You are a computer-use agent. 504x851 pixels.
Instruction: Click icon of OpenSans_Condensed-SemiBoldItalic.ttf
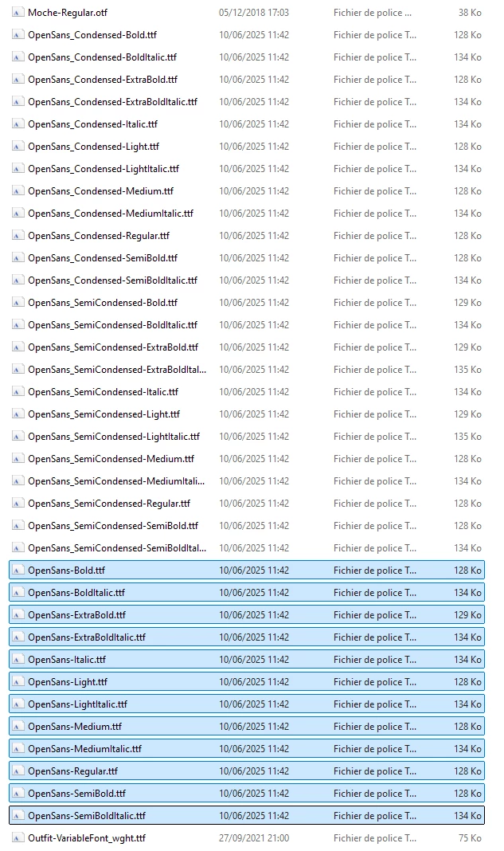tap(18, 280)
